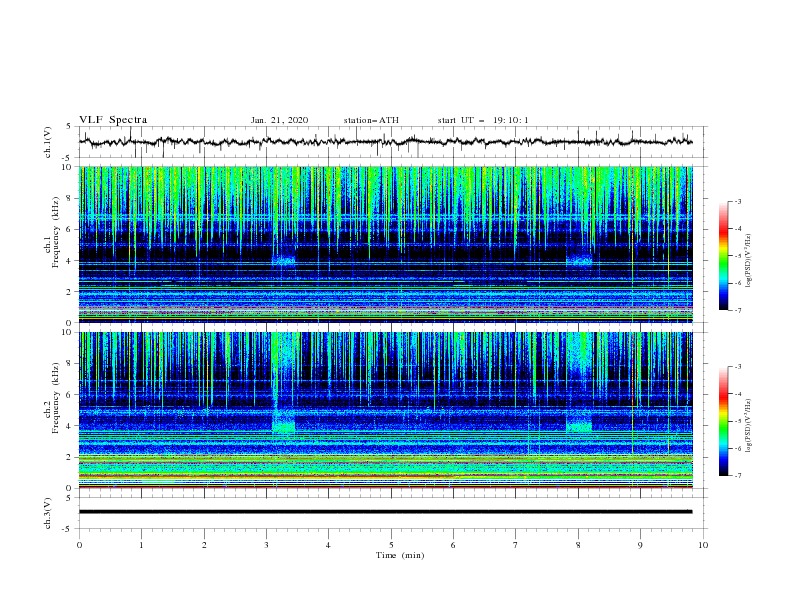This screenshot has width=792, height=612.
Task: Click the time axis tick label "5"
Action: [x=391, y=545]
